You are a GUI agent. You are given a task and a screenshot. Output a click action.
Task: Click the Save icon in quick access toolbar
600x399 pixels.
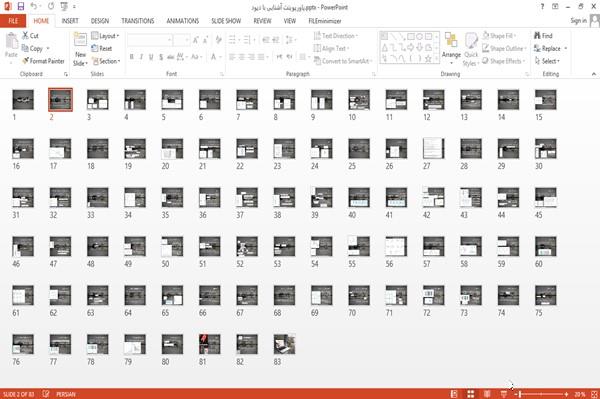pos(21,7)
